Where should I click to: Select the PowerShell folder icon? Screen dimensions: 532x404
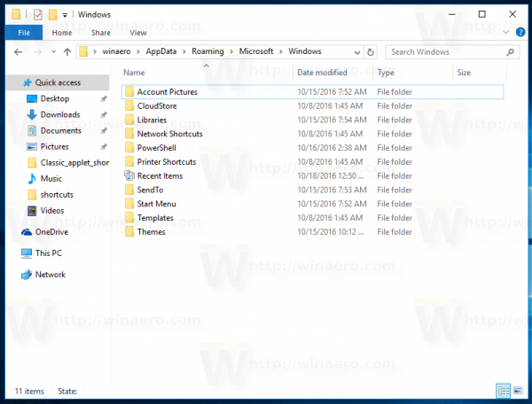click(x=129, y=148)
